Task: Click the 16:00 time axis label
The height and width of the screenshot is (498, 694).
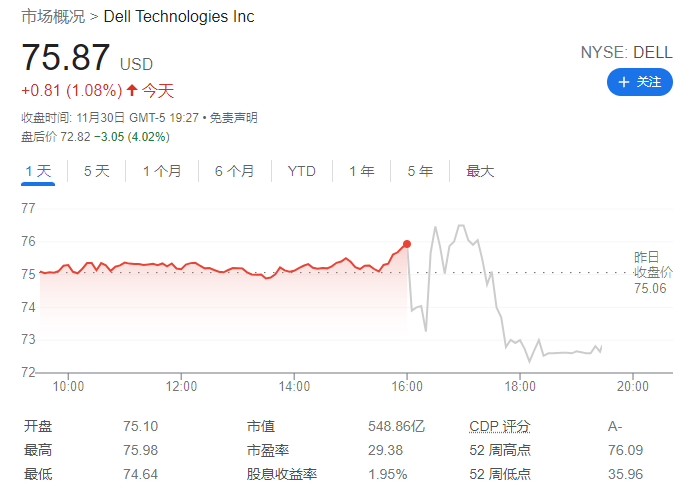Action: tap(407, 386)
